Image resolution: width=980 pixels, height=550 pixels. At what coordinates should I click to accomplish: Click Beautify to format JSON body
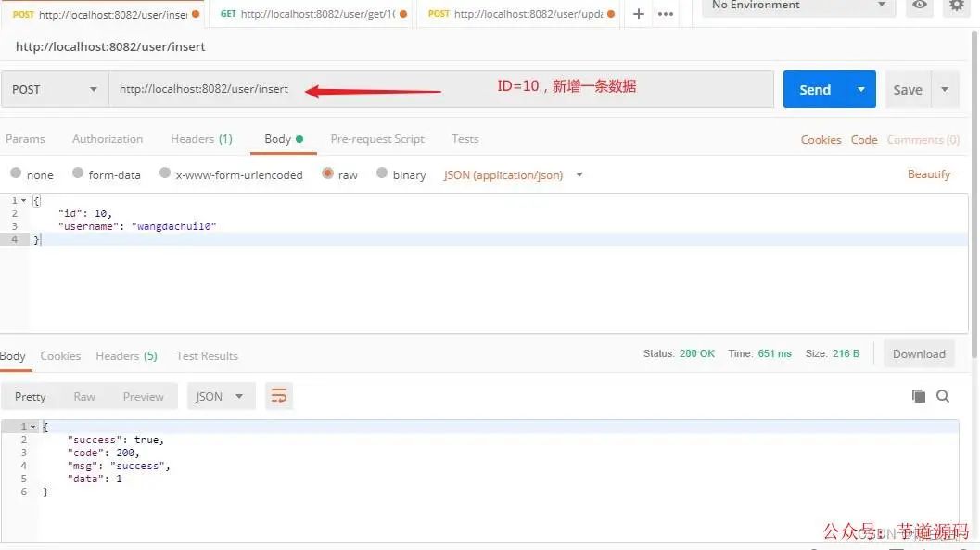point(929,173)
